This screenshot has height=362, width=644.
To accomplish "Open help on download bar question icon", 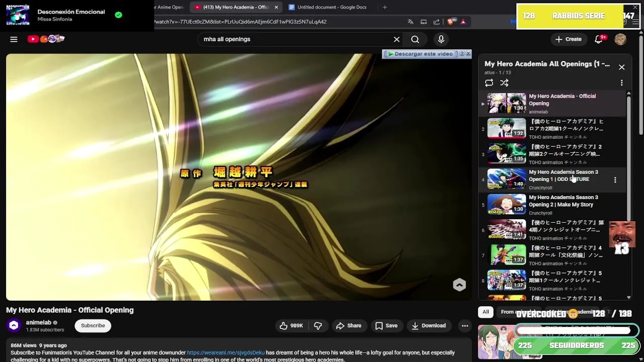I will click(x=461, y=53).
